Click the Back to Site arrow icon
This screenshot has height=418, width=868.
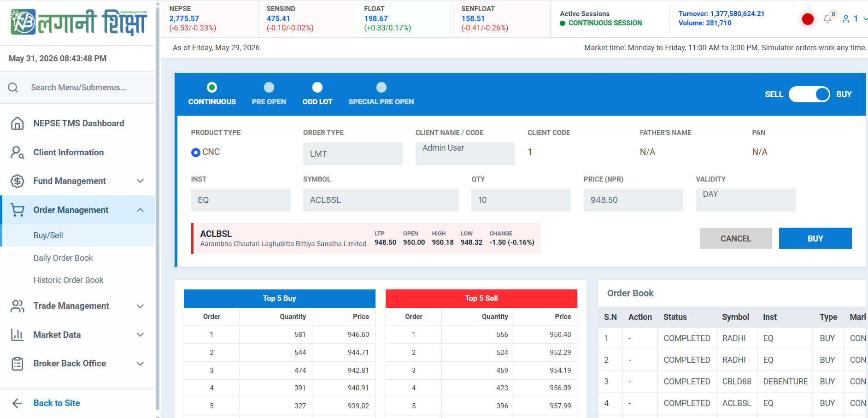click(x=18, y=403)
